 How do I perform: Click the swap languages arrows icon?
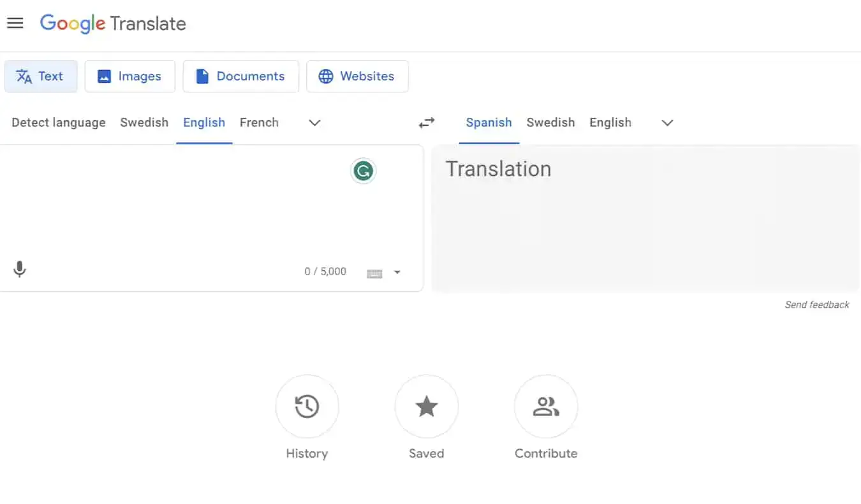(426, 122)
